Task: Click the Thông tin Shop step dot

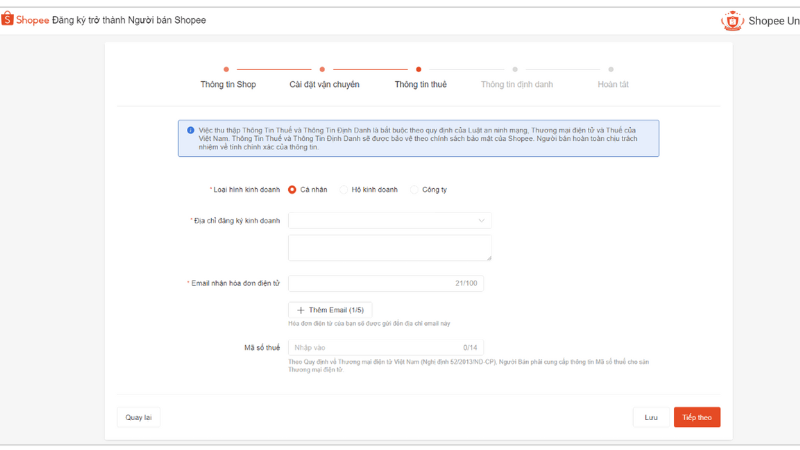Action: (226, 69)
